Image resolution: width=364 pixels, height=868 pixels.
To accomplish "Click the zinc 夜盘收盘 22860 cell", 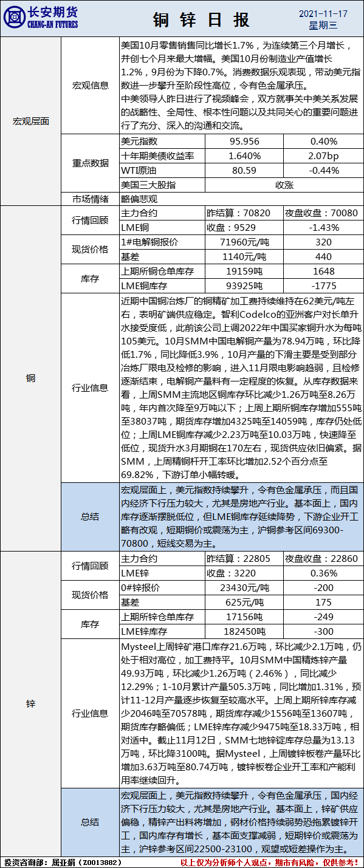I will coord(323,559).
